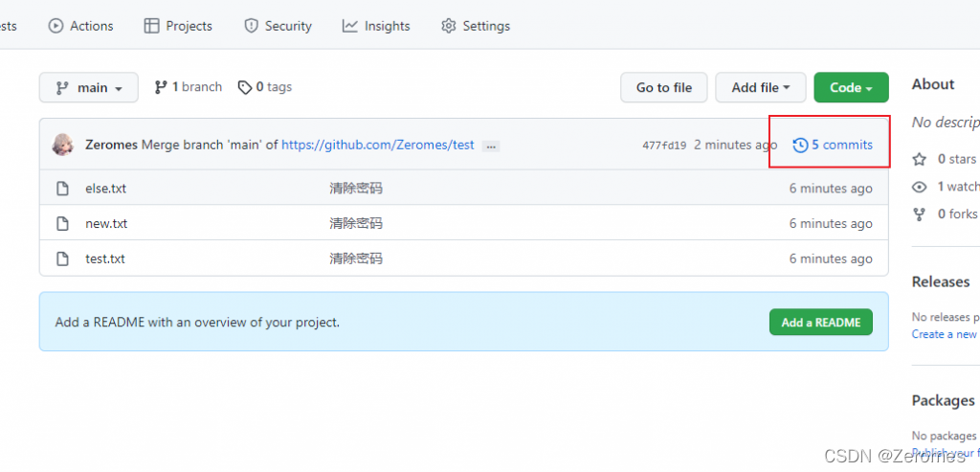Click the file icon beside new.txt
The width and height of the screenshot is (980, 472).
click(x=62, y=223)
